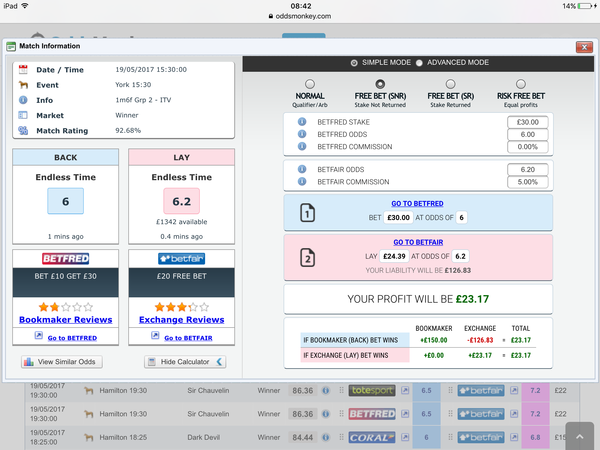Click the Betfred logo

pyautogui.click(x=65, y=259)
